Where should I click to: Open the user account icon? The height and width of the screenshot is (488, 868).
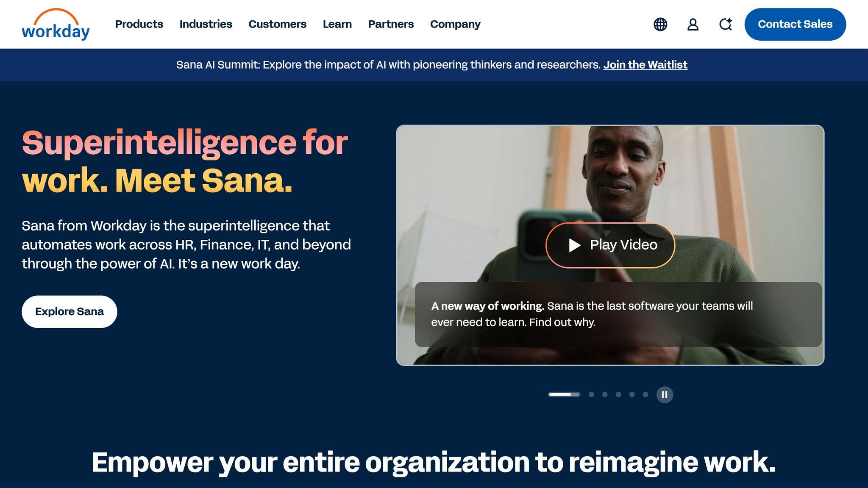[693, 24]
